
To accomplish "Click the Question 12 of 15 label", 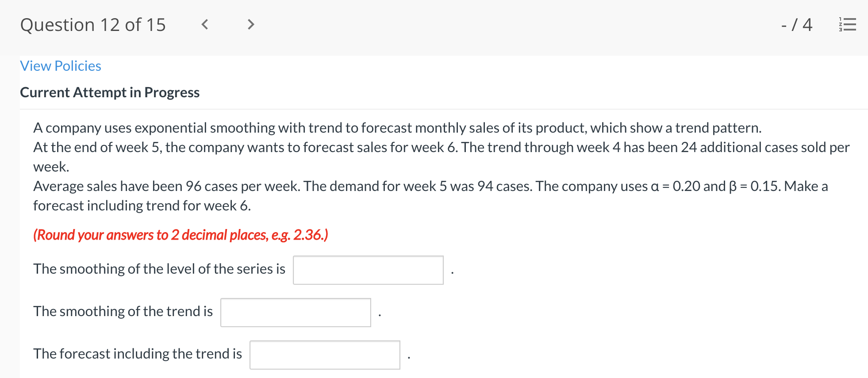I will click(93, 25).
